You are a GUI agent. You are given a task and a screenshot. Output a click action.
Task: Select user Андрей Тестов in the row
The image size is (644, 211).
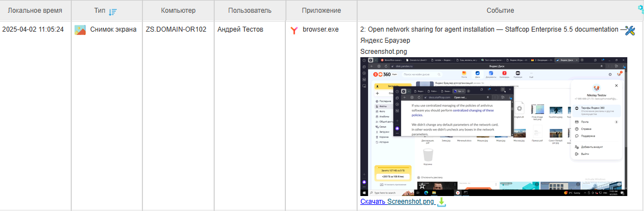(240, 29)
